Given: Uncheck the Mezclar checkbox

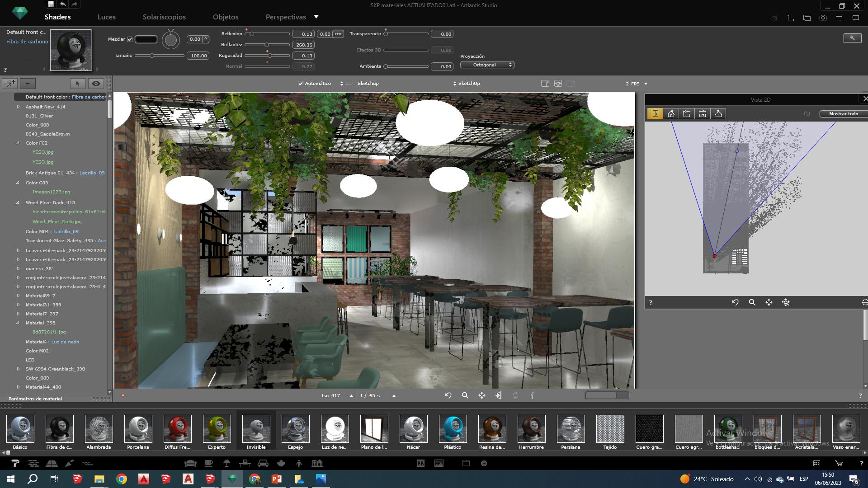Looking at the screenshot, I should (130, 39).
